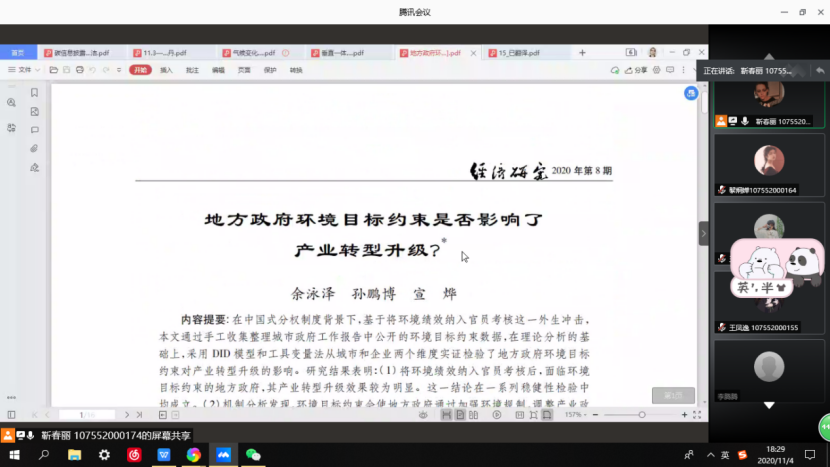This screenshot has height=467, width=830.
Task: Expand the right side panel arrow
Action: (x=703, y=234)
